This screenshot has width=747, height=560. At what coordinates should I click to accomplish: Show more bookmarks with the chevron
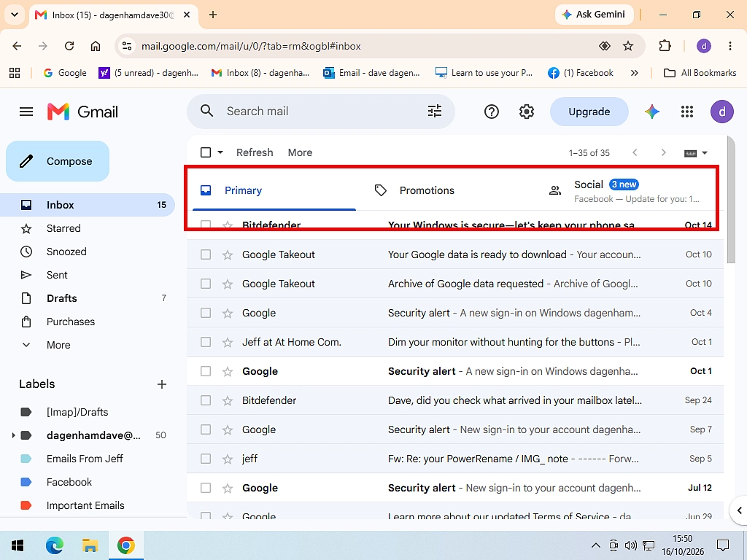pos(634,73)
